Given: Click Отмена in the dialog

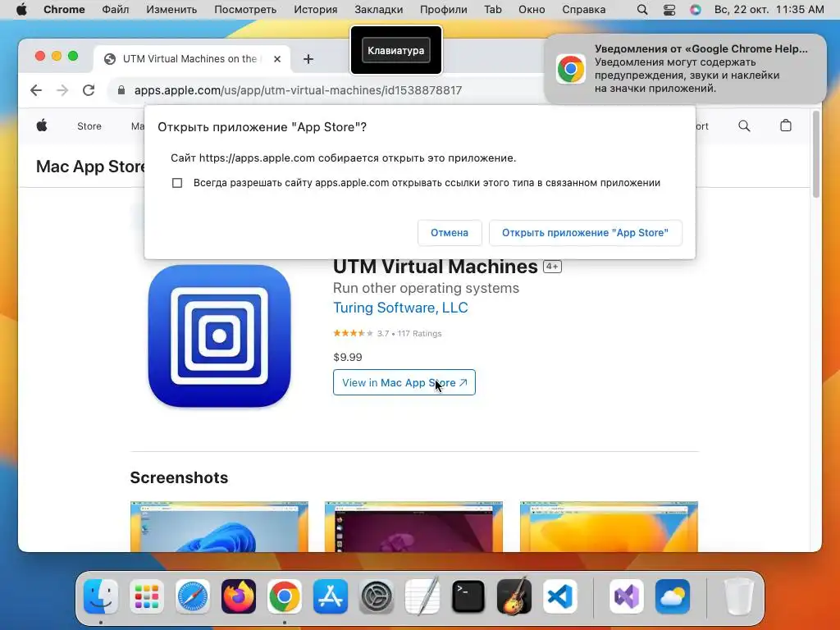Looking at the screenshot, I should (x=450, y=233).
